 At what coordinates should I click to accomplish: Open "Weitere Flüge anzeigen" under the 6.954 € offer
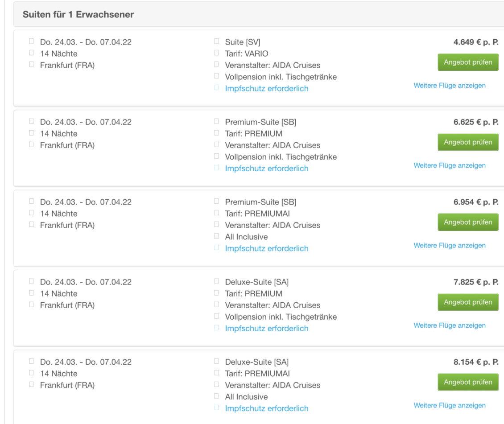point(450,246)
